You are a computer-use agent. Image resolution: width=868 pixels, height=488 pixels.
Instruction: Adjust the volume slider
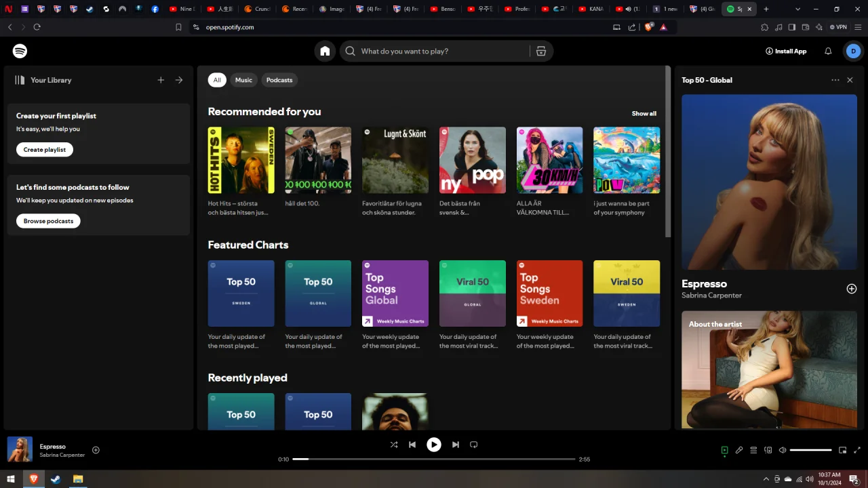tap(811, 450)
